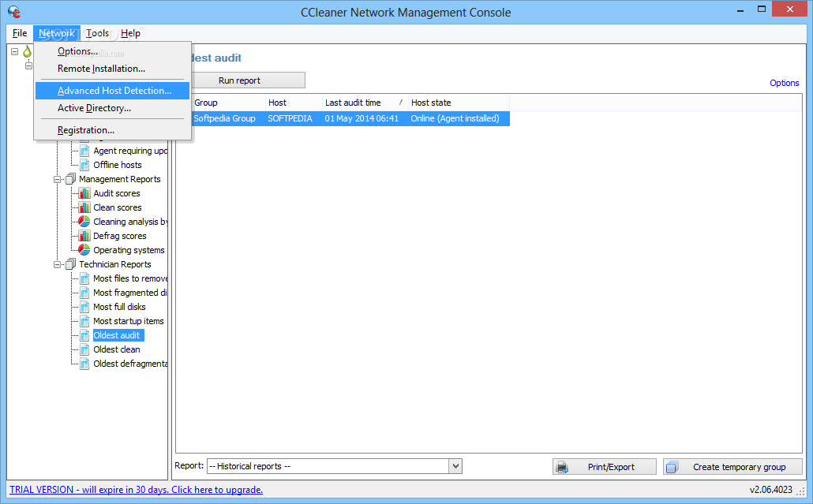Click the Management Reports folder icon
The height and width of the screenshot is (504, 813).
(70, 179)
